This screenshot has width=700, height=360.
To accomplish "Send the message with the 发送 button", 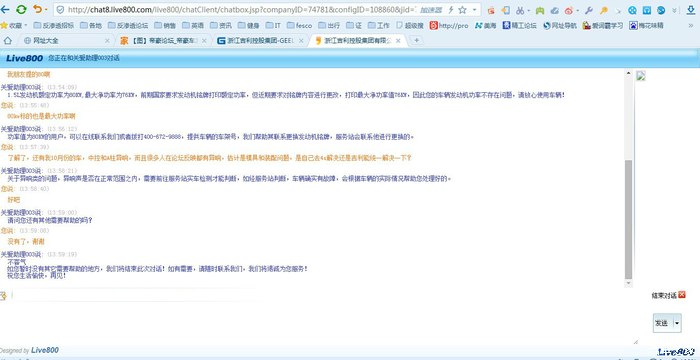I will coord(662,323).
